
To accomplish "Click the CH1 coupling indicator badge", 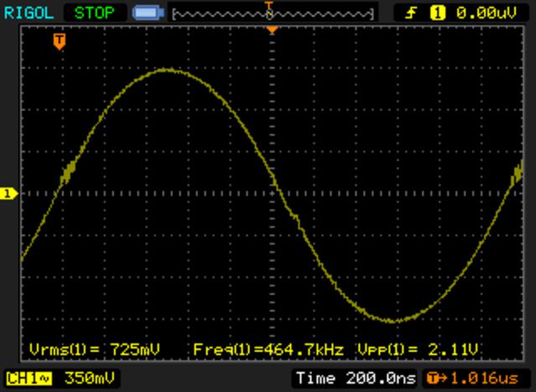I will (28, 379).
